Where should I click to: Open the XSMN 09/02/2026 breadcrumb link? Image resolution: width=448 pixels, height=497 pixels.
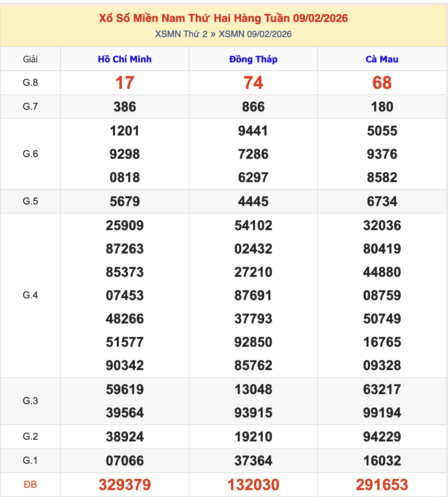(255, 34)
